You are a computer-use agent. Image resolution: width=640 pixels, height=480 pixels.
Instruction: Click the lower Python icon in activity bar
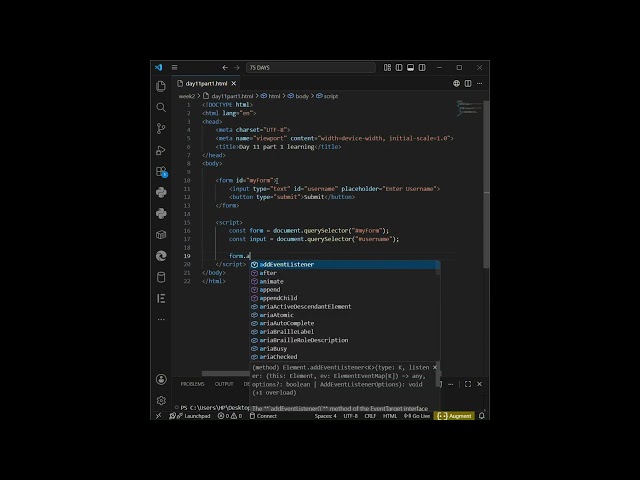click(x=161, y=213)
